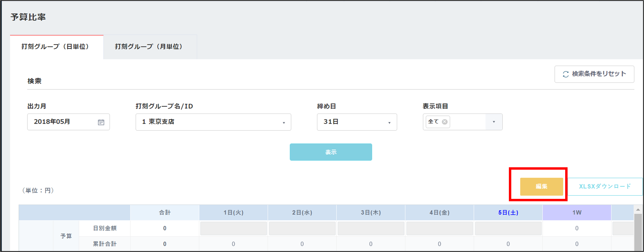Click the 出力月 date field 2018年05月
The image size is (644, 252).
click(63, 122)
